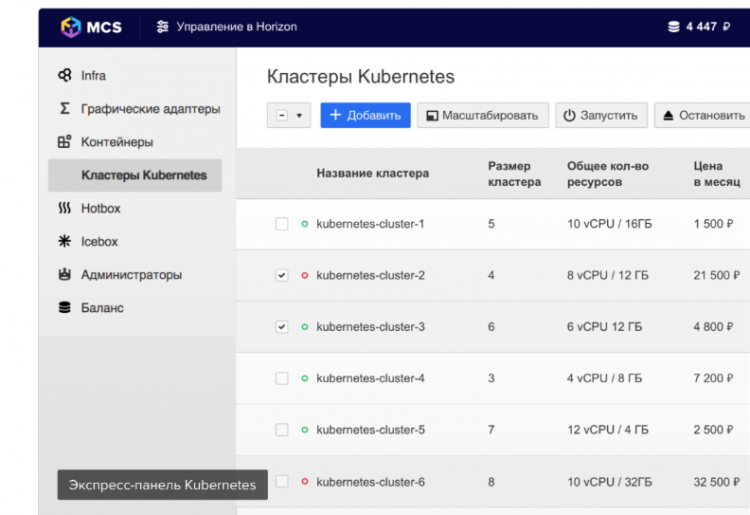This screenshot has width=750, height=515.
Task: Open kubernetes-cluster-6 name
Action: pyautogui.click(x=370, y=482)
